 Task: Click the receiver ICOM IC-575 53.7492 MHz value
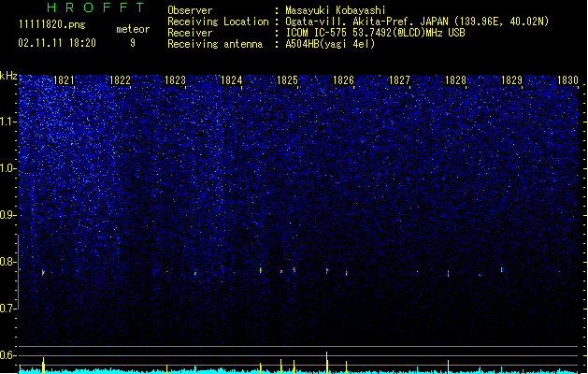pos(376,33)
